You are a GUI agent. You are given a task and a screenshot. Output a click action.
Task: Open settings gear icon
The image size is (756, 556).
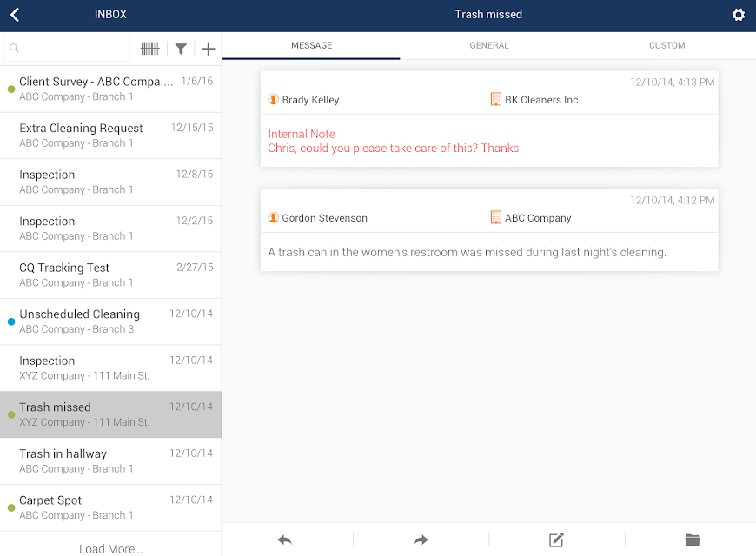[x=738, y=15]
